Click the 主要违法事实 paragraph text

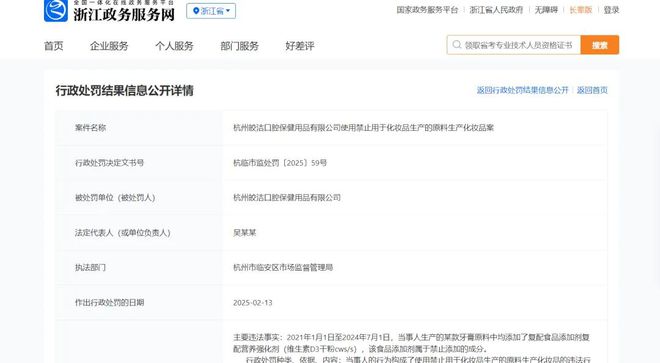click(x=411, y=343)
